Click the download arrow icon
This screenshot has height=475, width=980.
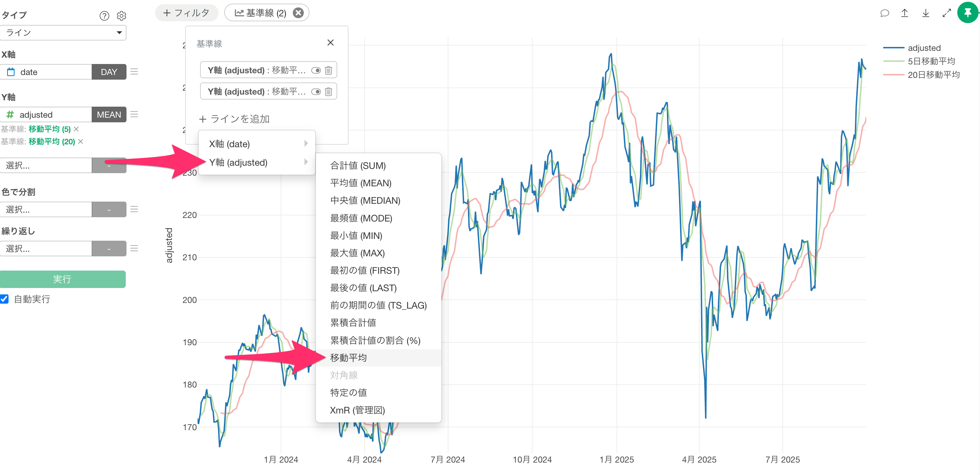tap(926, 13)
